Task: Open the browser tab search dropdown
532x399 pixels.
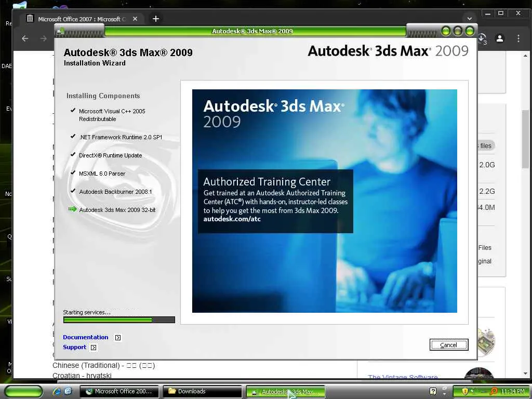Action: tap(470, 19)
